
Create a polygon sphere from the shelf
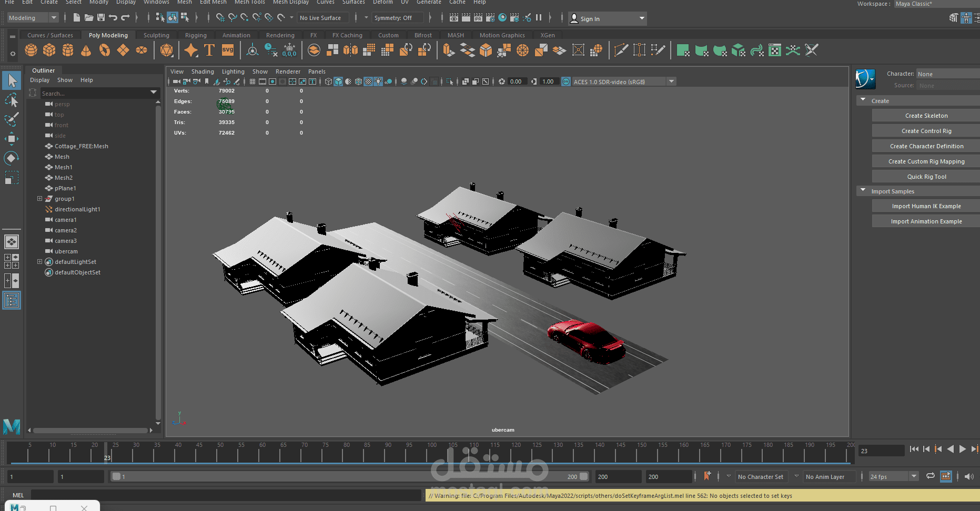point(31,50)
